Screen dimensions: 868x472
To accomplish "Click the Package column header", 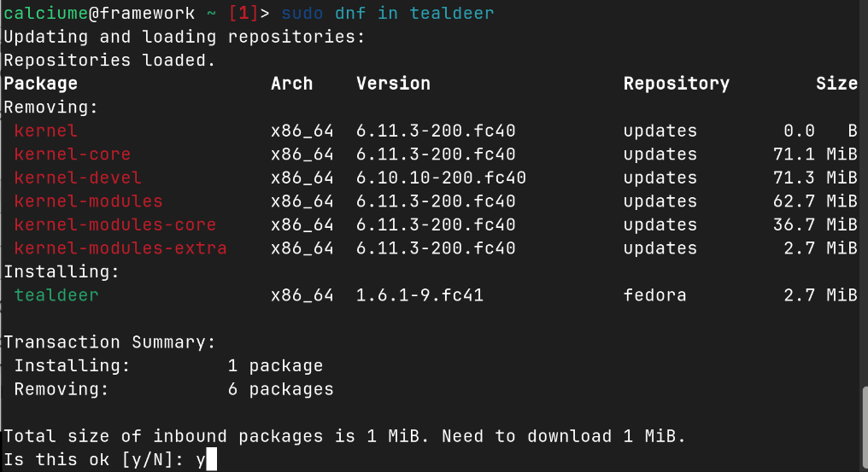I will 41,84.
